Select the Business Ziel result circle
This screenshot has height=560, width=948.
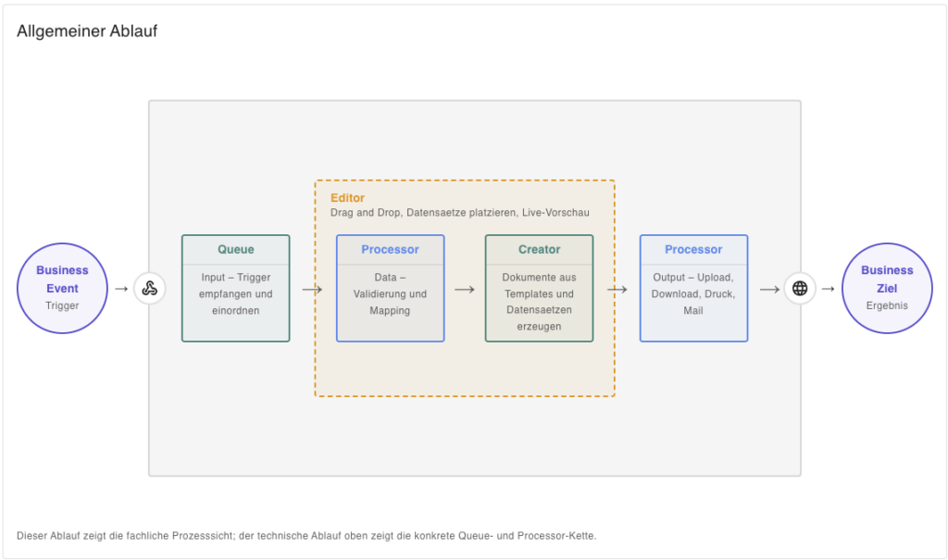pyautogui.click(x=887, y=289)
